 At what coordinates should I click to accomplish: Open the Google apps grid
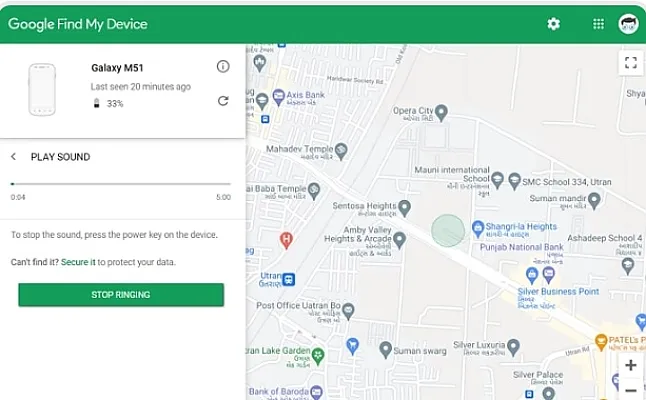pos(598,24)
